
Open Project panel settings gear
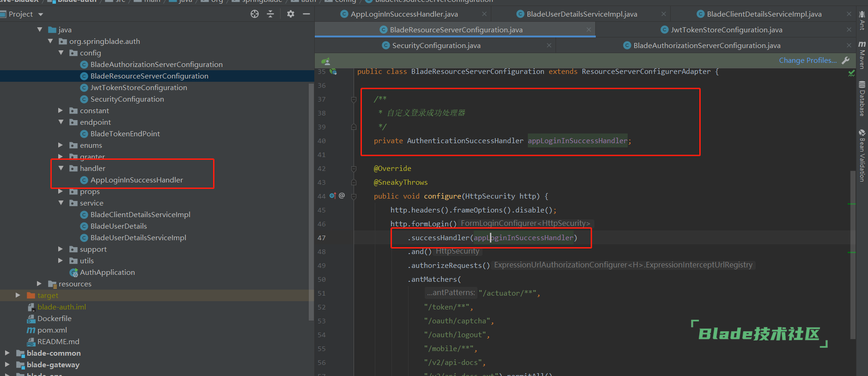click(290, 14)
